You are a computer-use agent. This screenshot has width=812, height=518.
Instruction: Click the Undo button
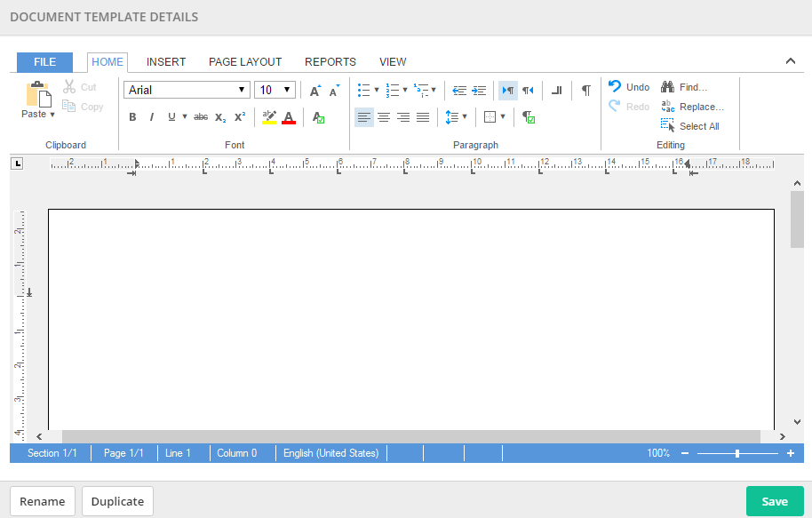(x=629, y=87)
